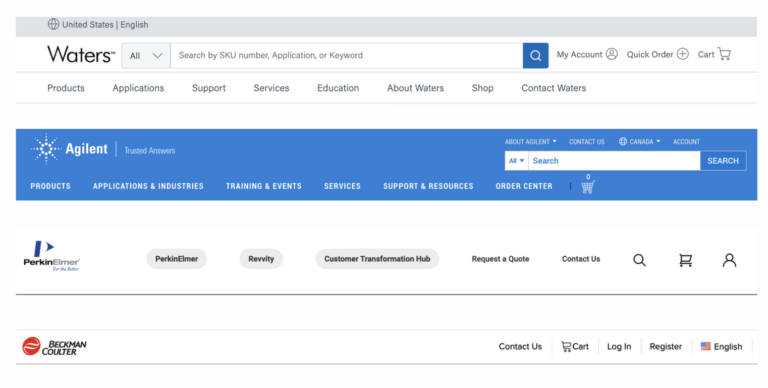Click the PerkinElmer logo
The height and width of the screenshot is (388, 768).
click(52, 256)
